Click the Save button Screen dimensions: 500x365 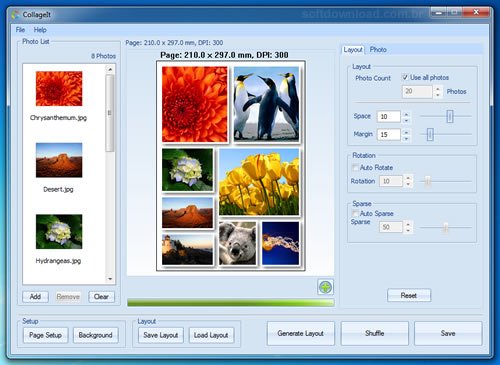point(448,333)
